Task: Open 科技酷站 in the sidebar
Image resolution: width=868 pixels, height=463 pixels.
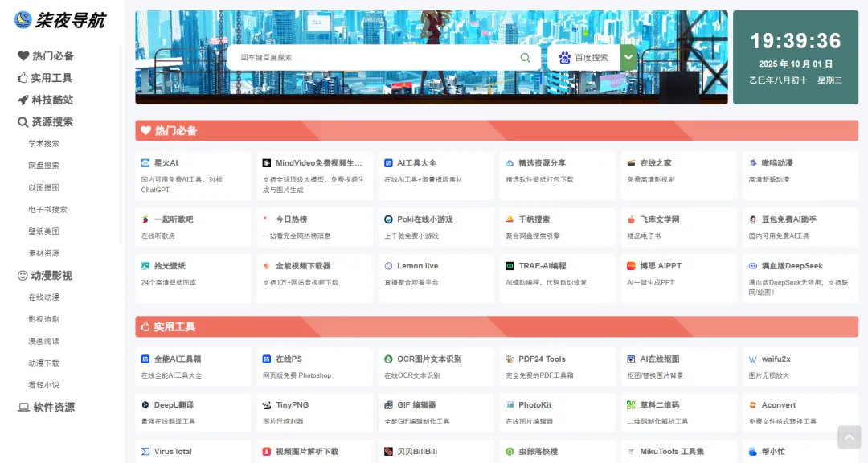Action: pyautogui.click(x=45, y=100)
